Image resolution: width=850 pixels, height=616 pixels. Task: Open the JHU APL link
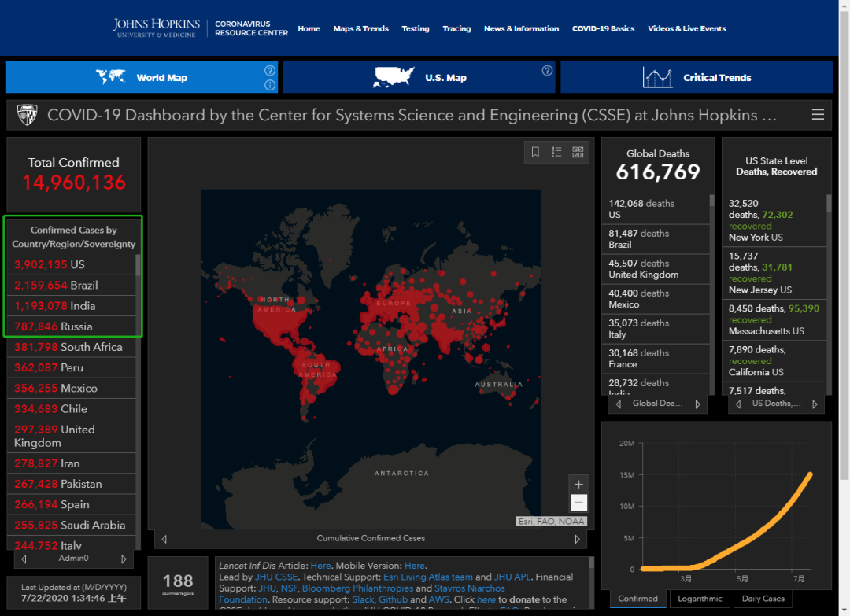(512, 577)
